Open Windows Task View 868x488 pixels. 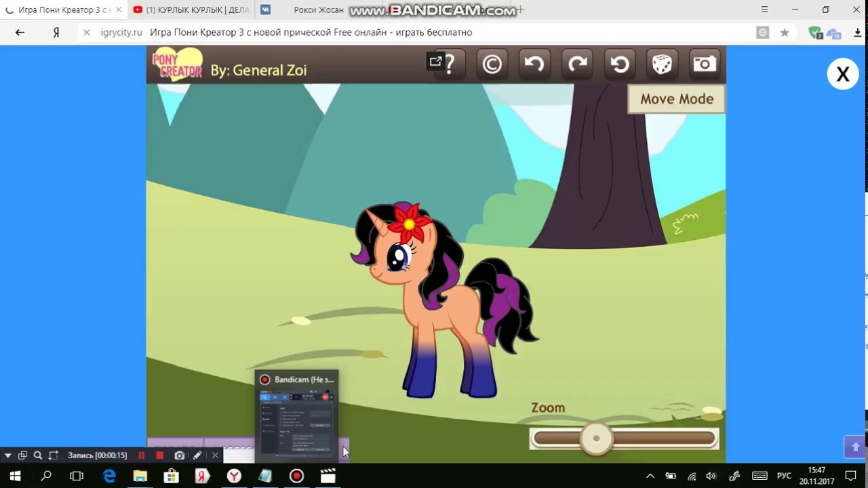coord(77,476)
